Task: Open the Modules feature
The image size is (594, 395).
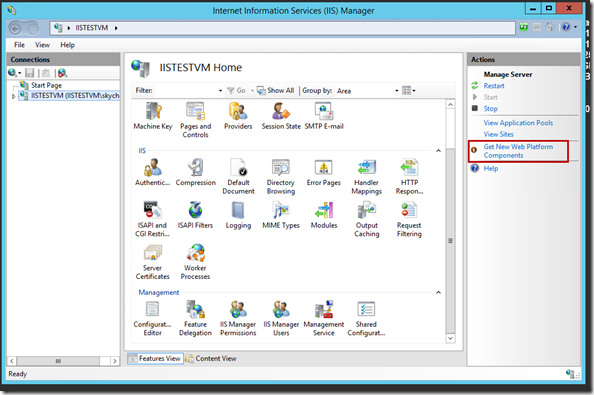Action: [x=324, y=215]
